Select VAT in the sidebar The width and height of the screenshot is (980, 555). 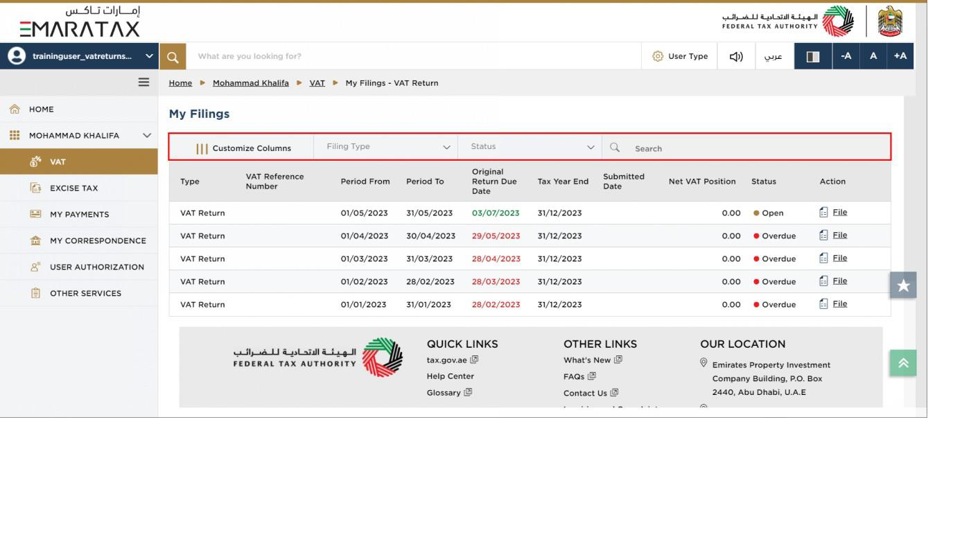coord(79,161)
